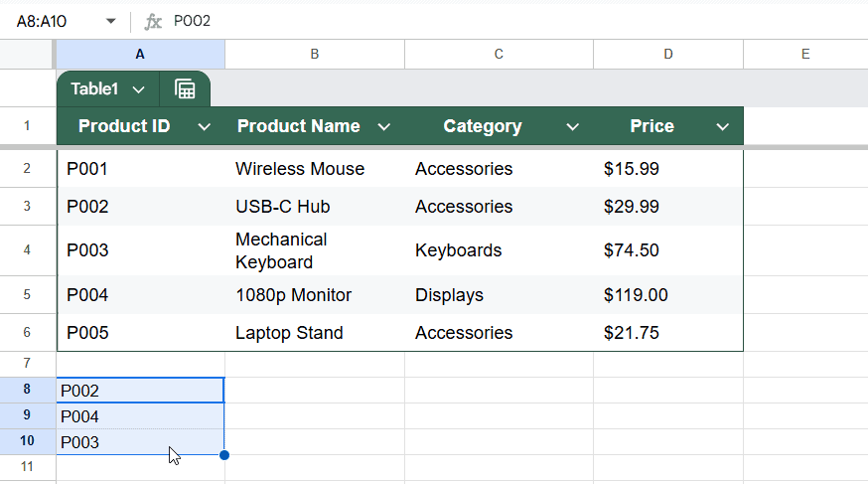Select the $119.00 price cell

point(668,294)
